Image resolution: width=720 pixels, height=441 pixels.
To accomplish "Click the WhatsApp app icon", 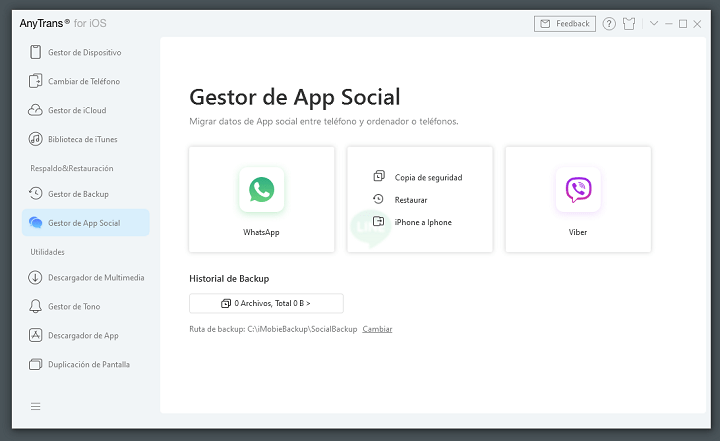I will tap(261, 189).
